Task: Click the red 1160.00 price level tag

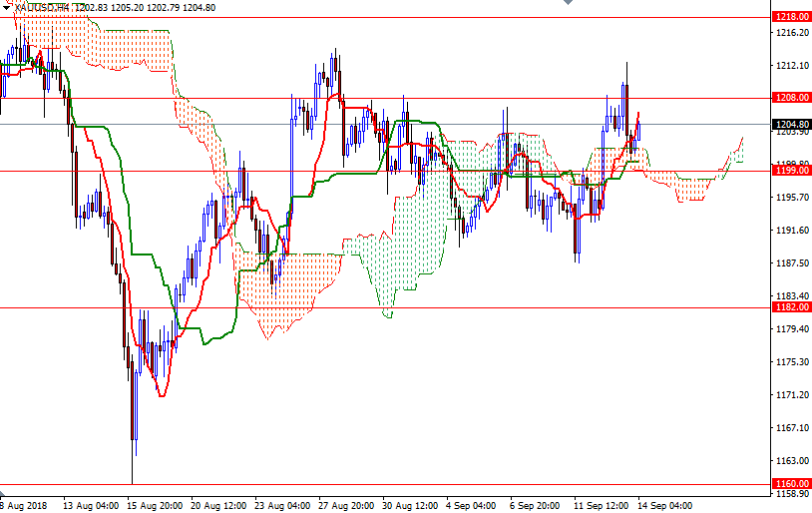Action: [791, 484]
